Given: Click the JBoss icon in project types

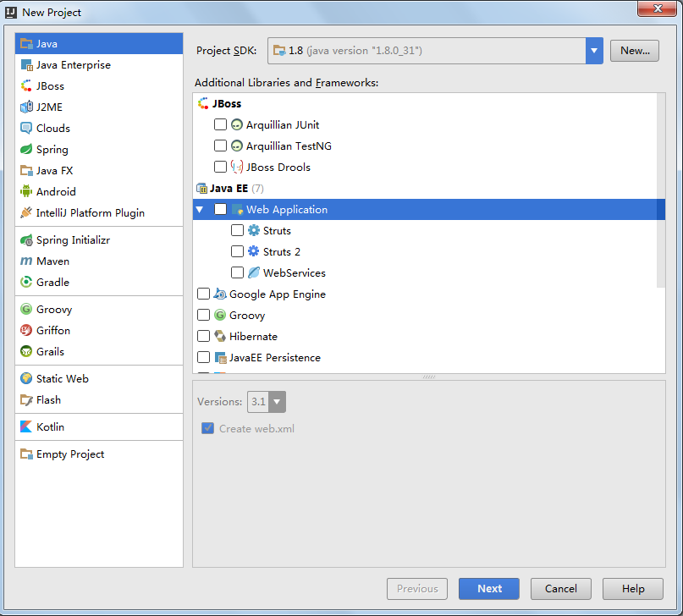Looking at the screenshot, I should click(26, 86).
